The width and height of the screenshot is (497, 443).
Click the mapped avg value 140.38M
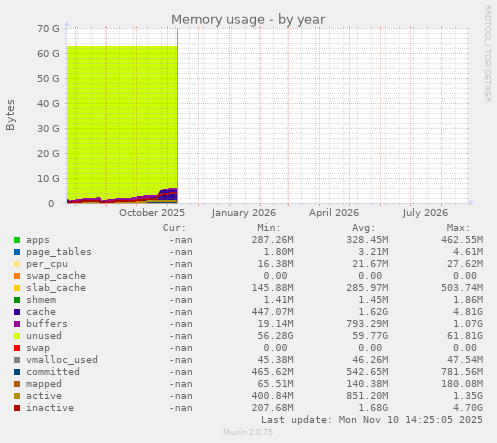tap(367, 384)
